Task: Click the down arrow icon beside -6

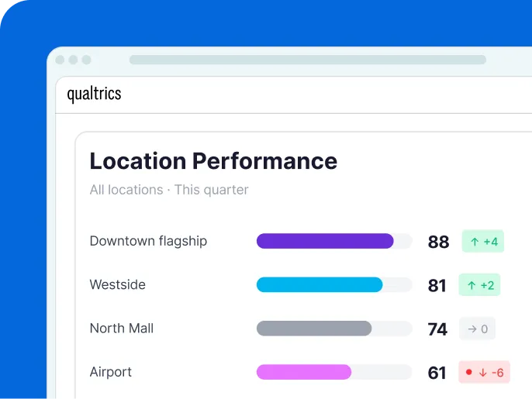Action: tap(483, 373)
